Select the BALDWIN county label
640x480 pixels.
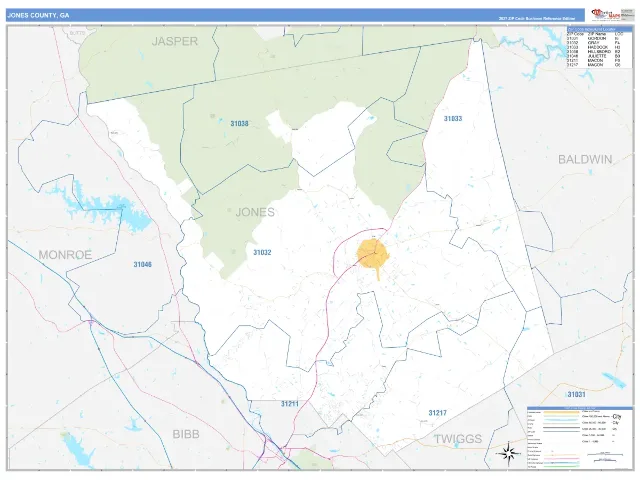585,160
